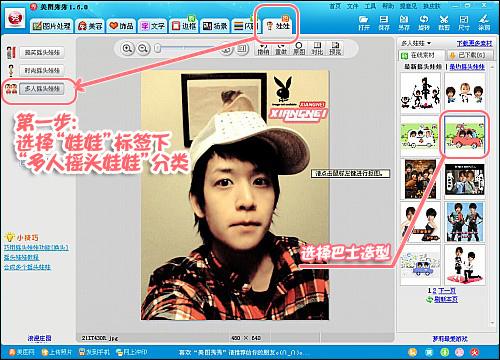
Task: Select the 娃娃 doll tab
Action: 278,26
